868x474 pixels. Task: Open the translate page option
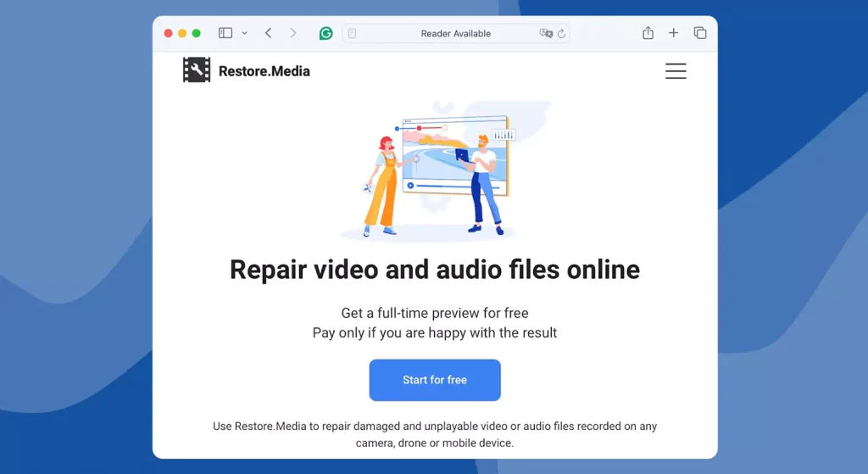coord(546,33)
